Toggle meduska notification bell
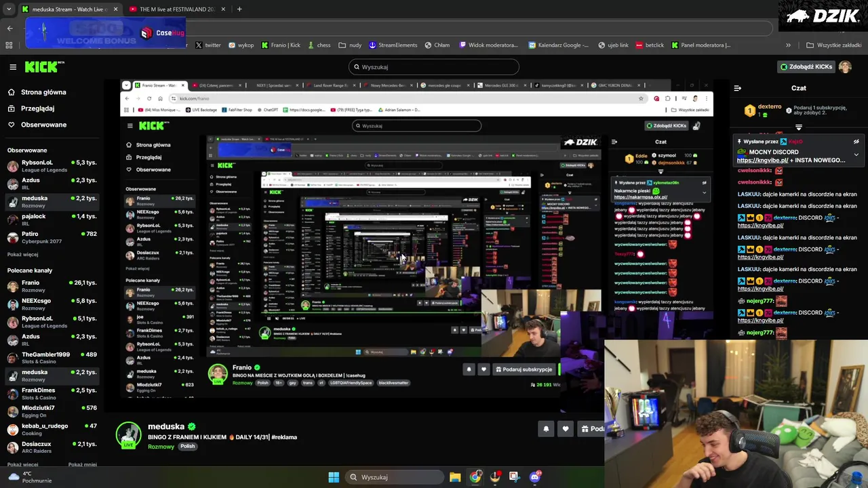The height and width of the screenshot is (488, 868). tap(546, 428)
